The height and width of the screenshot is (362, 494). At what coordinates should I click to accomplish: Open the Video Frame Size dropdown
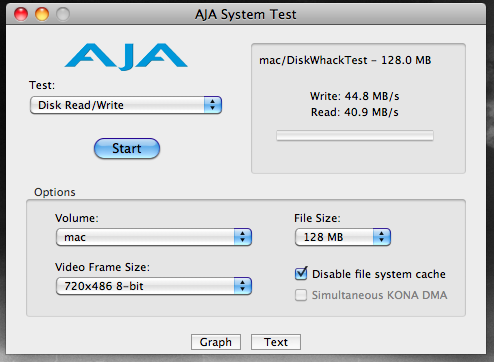[x=154, y=286]
